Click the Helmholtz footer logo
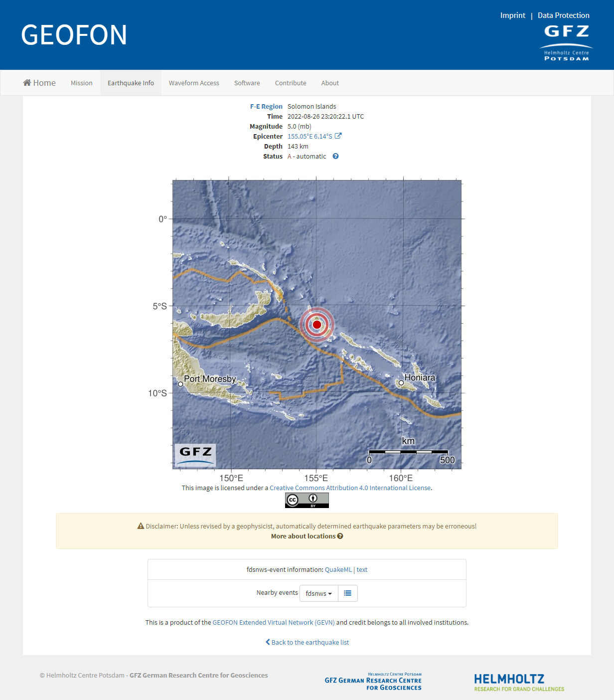Screen dimensions: 614x700 [x=519, y=683]
